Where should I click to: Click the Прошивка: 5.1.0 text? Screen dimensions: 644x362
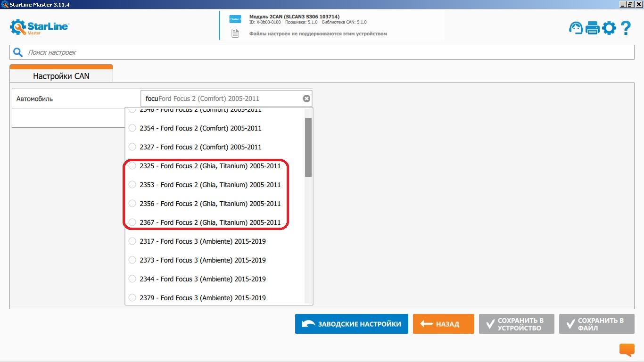click(x=301, y=22)
